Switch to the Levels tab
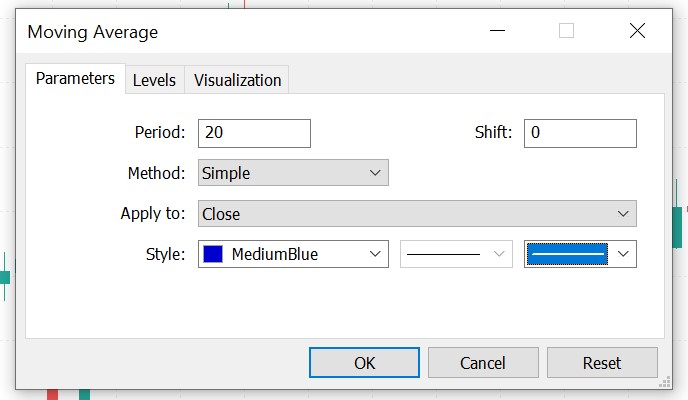Viewport: 688px width, 400px height. (x=154, y=80)
